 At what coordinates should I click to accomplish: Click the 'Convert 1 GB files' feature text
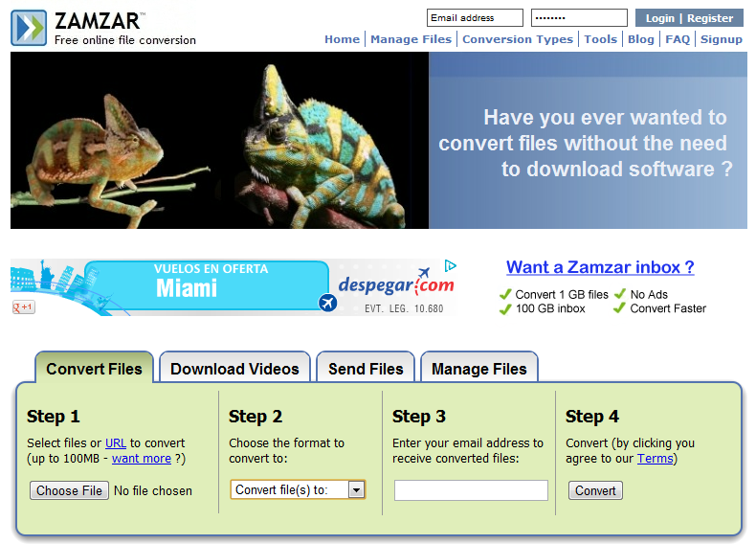(x=562, y=294)
